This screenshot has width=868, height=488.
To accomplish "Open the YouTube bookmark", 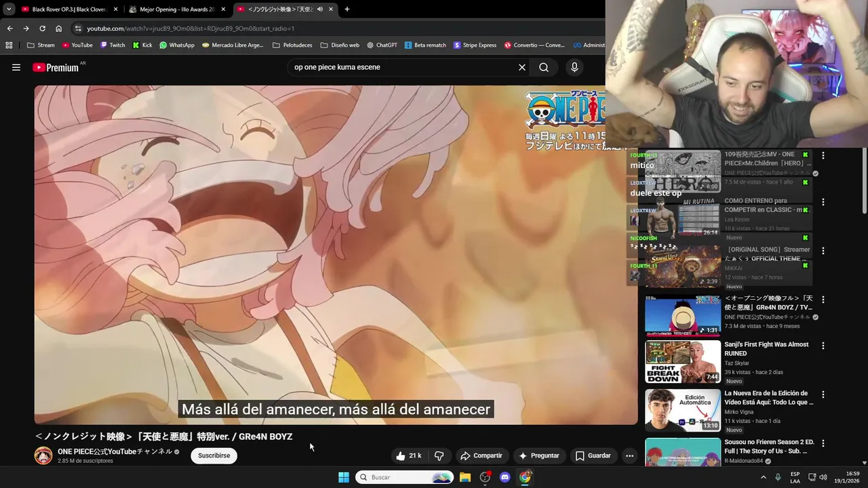I will (x=77, y=45).
